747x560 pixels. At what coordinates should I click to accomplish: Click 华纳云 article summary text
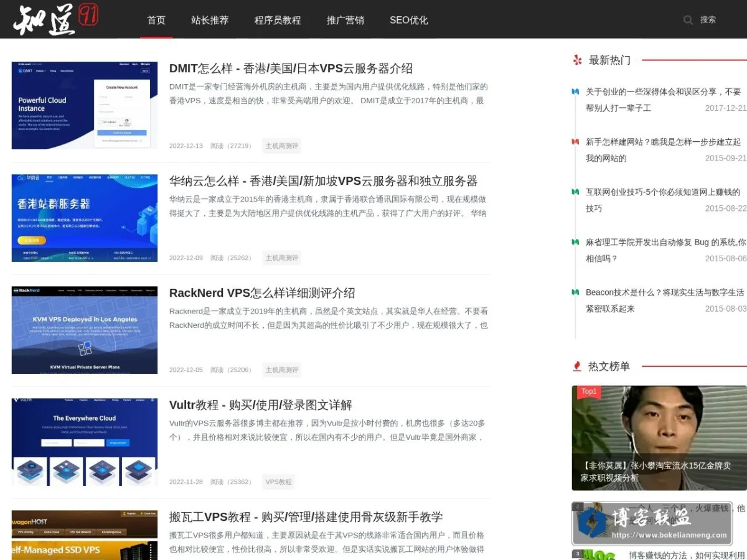[328, 206]
